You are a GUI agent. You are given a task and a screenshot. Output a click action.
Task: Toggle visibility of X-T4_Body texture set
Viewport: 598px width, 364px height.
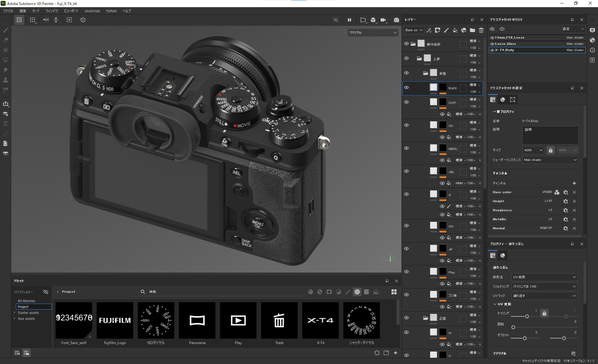[x=492, y=50]
